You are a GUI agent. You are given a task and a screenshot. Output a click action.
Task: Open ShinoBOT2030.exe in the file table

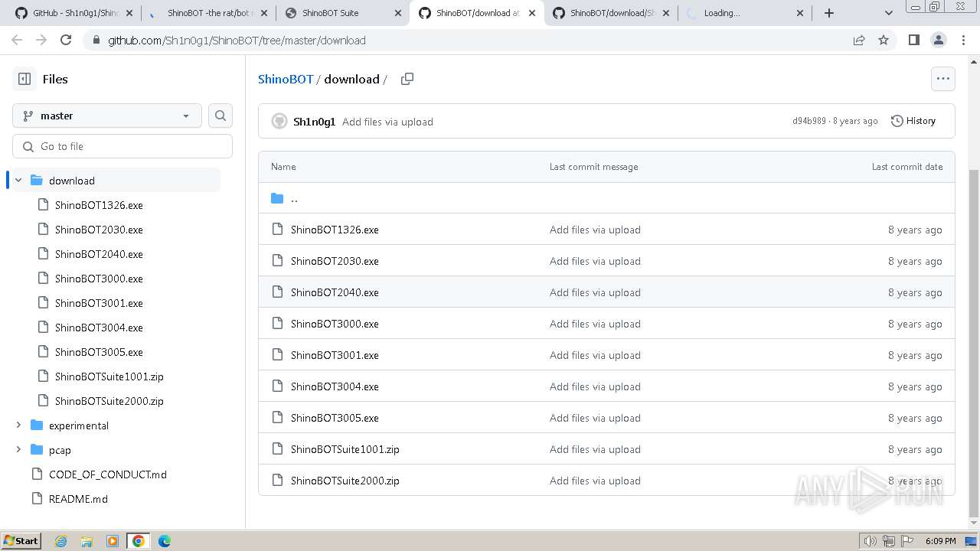(x=335, y=261)
